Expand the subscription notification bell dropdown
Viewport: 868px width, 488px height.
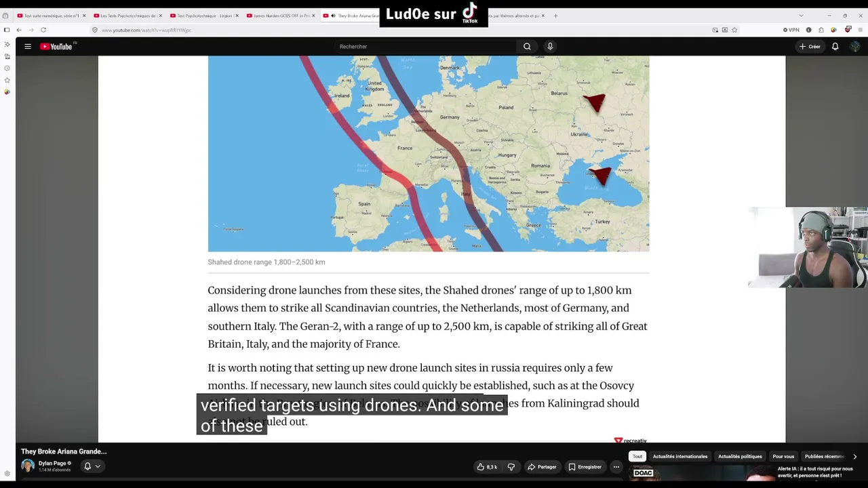click(x=92, y=466)
